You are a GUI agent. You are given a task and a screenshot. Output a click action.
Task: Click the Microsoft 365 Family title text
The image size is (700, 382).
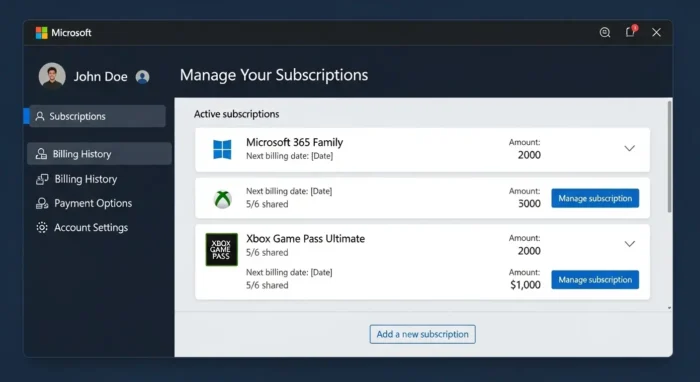click(x=295, y=142)
